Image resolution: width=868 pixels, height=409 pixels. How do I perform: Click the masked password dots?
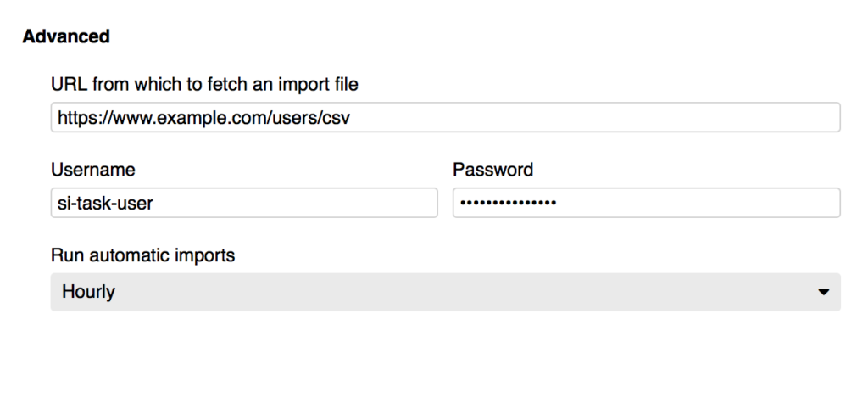point(509,203)
